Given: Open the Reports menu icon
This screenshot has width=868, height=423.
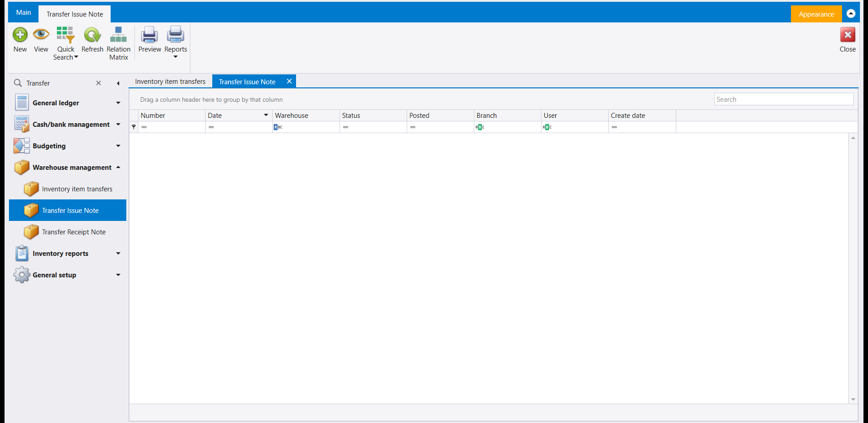Looking at the screenshot, I should (x=176, y=35).
